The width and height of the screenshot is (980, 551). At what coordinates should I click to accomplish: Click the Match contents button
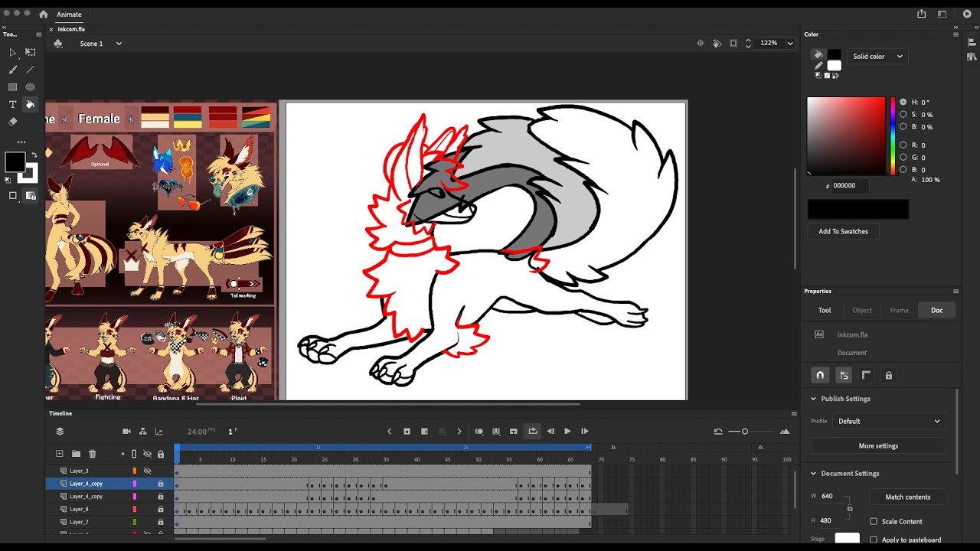(908, 497)
